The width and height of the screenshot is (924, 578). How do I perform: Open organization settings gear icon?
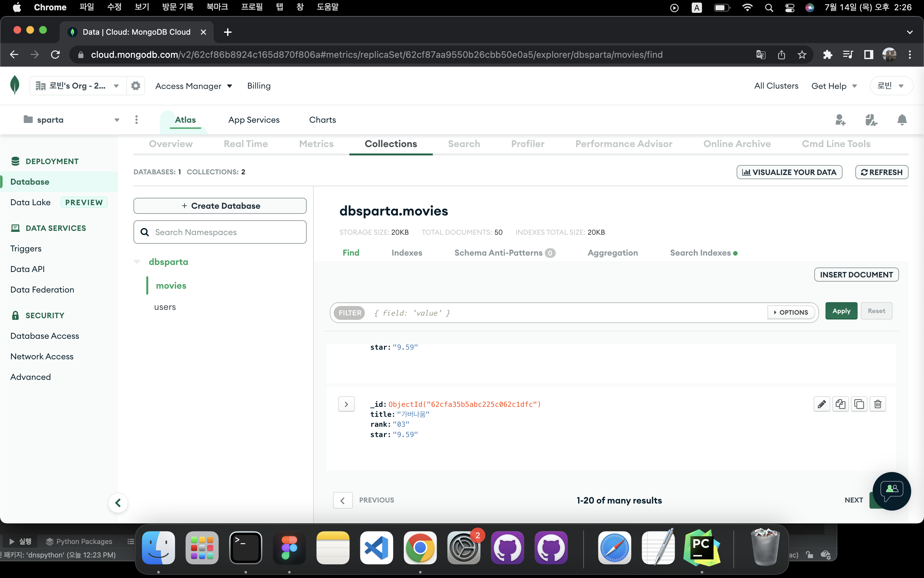pyautogui.click(x=135, y=86)
